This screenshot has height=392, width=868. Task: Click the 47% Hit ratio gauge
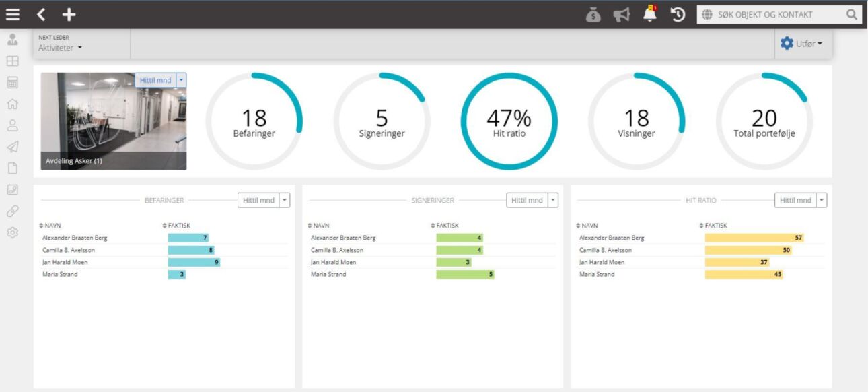point(509,121)
